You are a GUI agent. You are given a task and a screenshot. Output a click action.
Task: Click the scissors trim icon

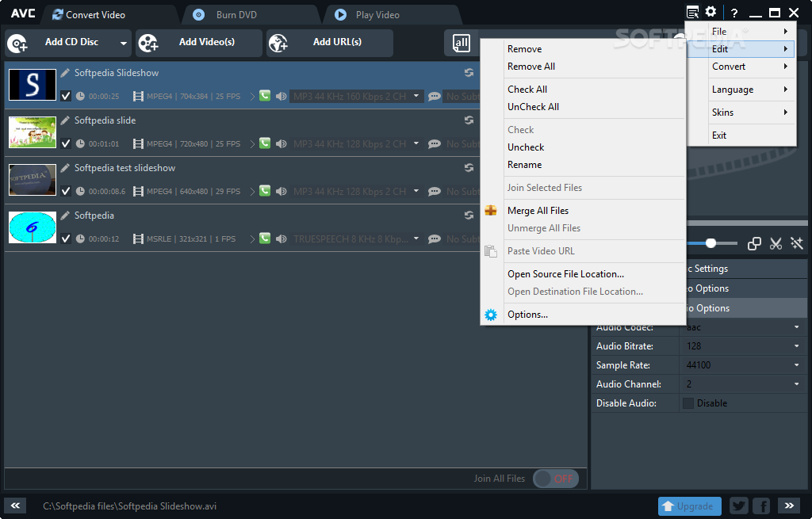tap(776, 243)
